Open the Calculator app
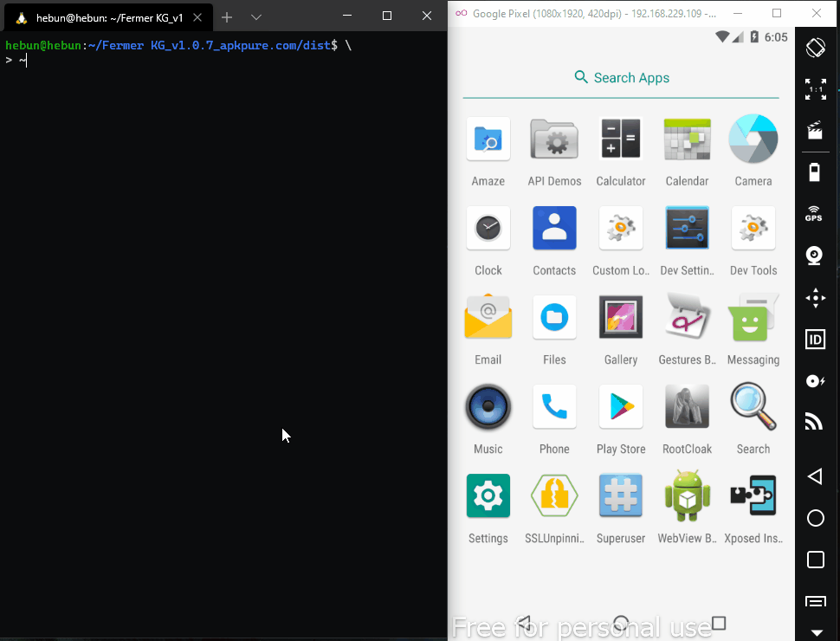Viewport: 840px width, 641px height. [x=621, y=139]
